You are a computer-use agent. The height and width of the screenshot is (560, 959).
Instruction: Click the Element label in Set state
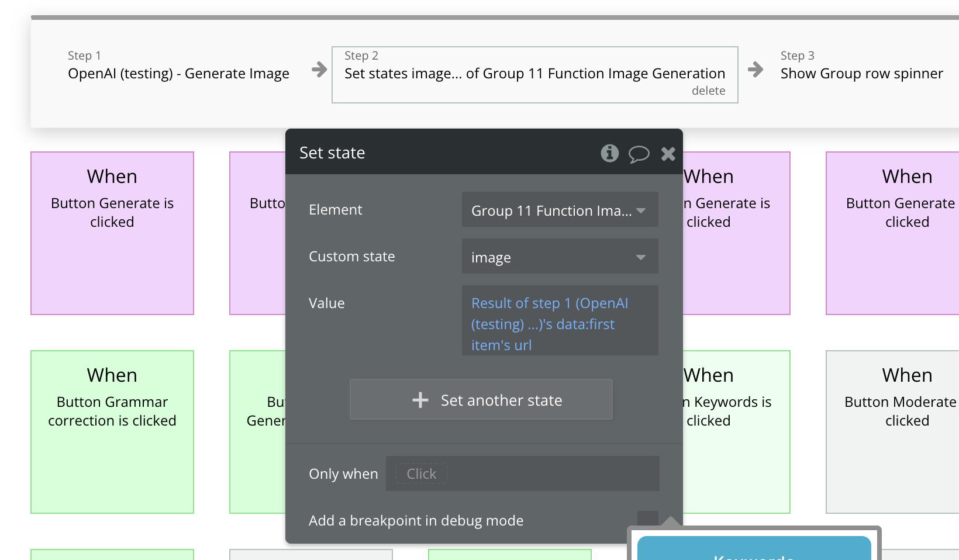335,210
